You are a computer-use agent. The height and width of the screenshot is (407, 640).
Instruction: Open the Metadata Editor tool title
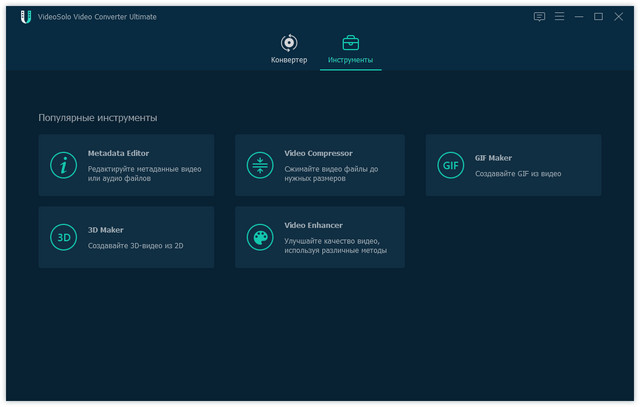118,153
